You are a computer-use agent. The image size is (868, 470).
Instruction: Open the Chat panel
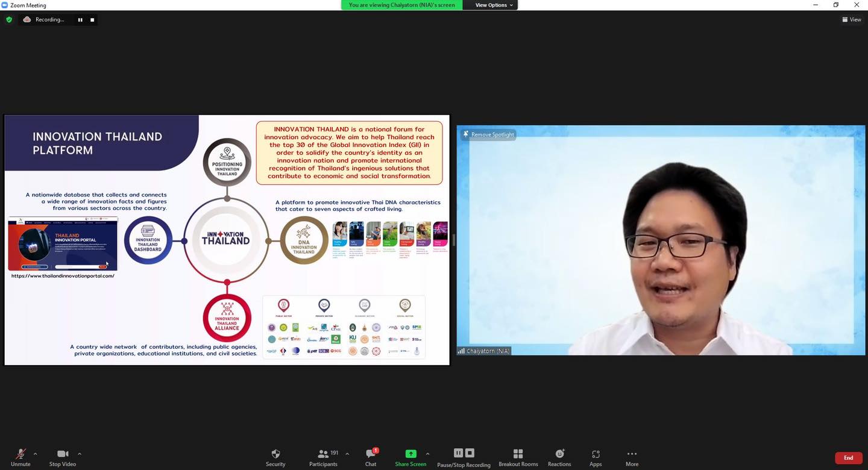coord(371,457)
